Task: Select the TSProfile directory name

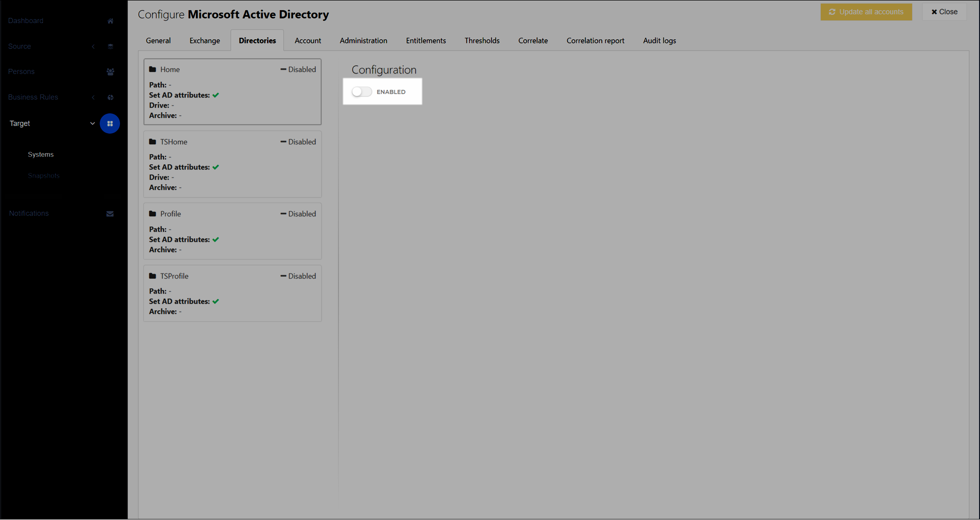Action: [x=175, y=276]
